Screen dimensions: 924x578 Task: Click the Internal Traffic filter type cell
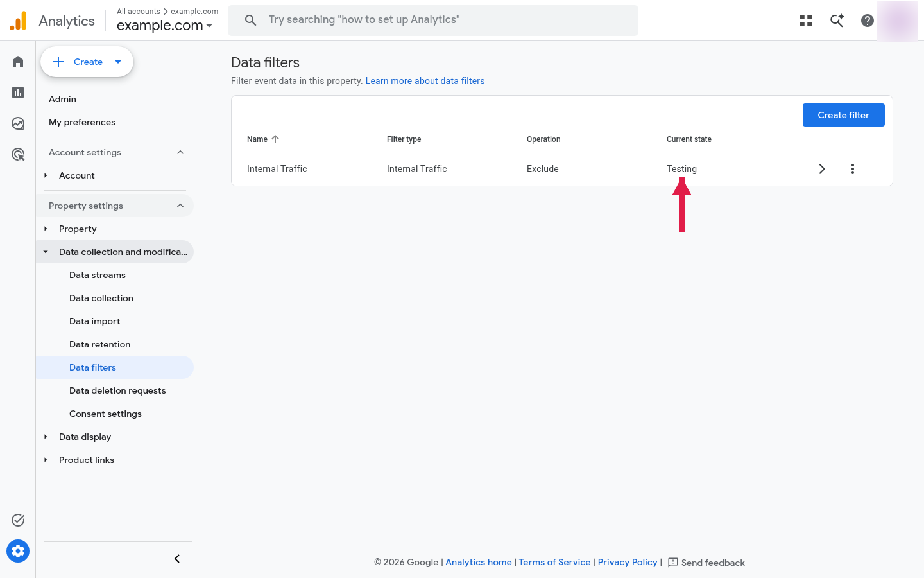click(417, 169)
